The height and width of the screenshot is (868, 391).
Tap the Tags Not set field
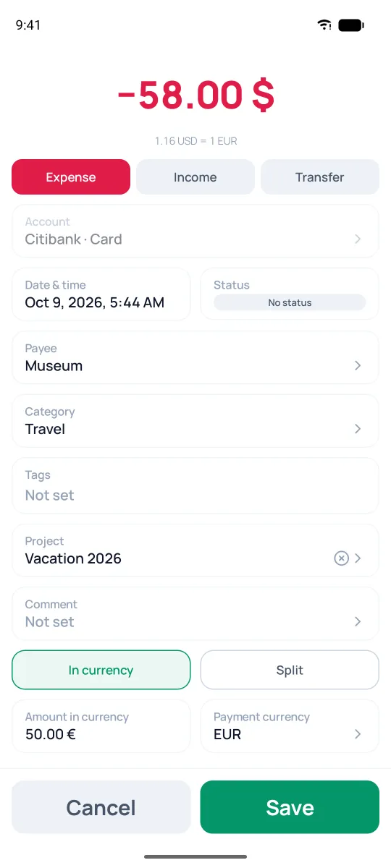point(195,485)
